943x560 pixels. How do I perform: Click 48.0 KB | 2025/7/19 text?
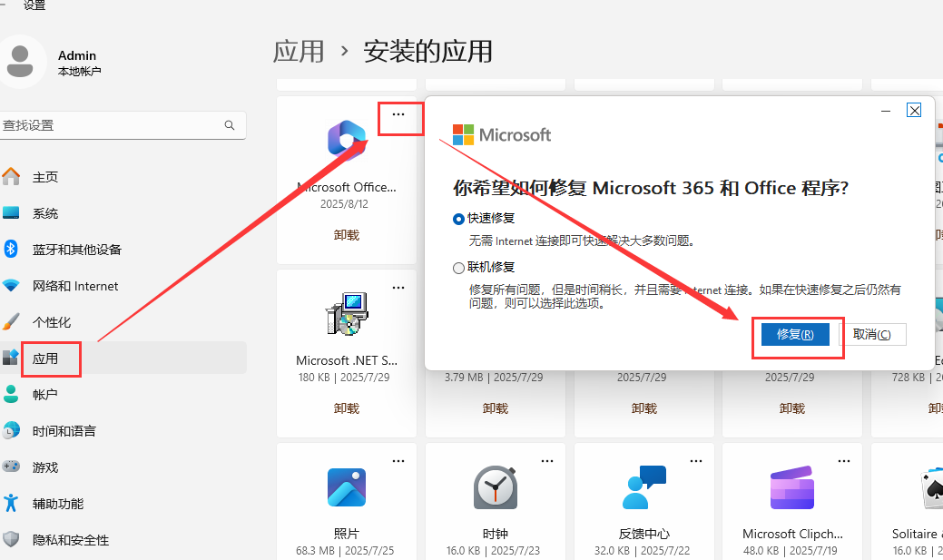pos(791,550)
